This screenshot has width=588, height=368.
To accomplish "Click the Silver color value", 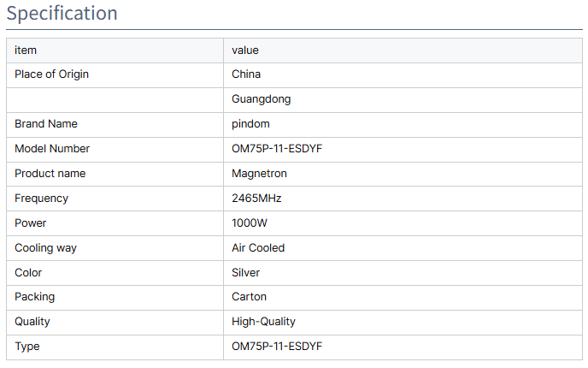I will (x=245, y=273).
